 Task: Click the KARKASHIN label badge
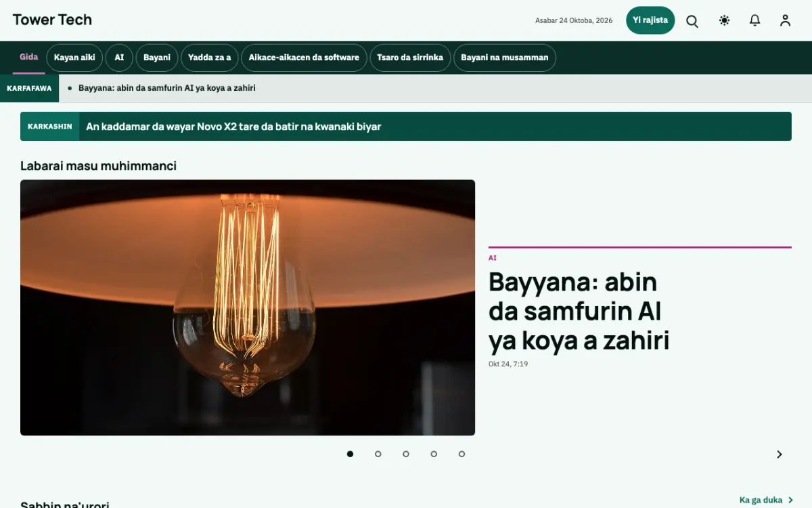pyautogui.click(x=50, y=127)
